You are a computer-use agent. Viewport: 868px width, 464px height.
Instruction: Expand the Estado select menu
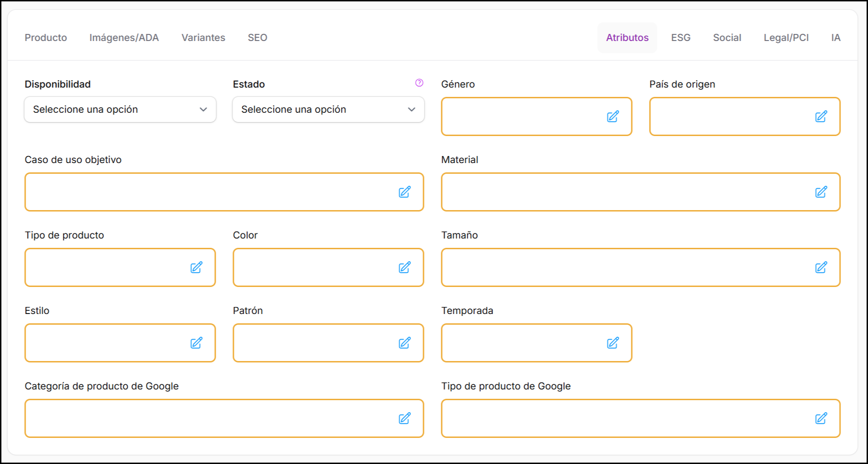click(328, 109)
